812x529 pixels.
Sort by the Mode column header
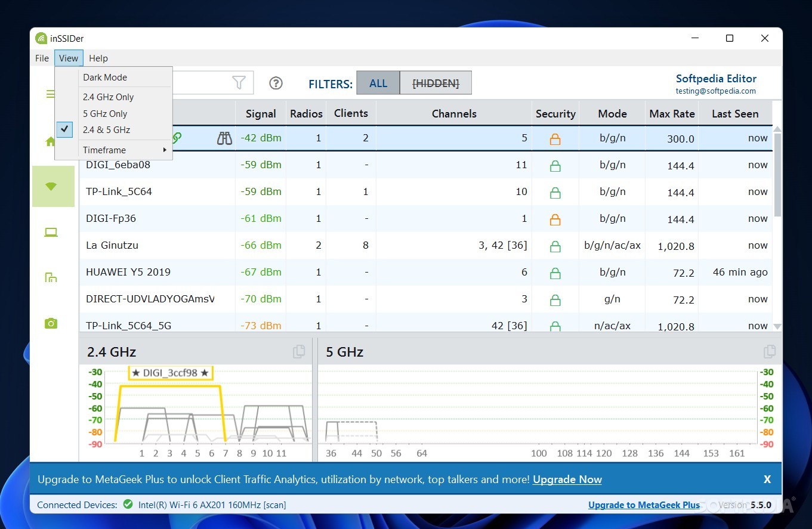click(612, 113)
